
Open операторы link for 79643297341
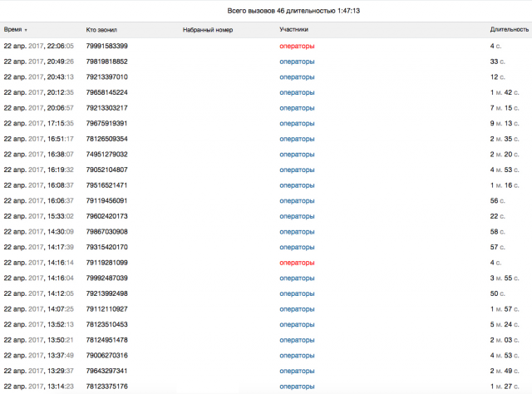click(x=297, y=372)
